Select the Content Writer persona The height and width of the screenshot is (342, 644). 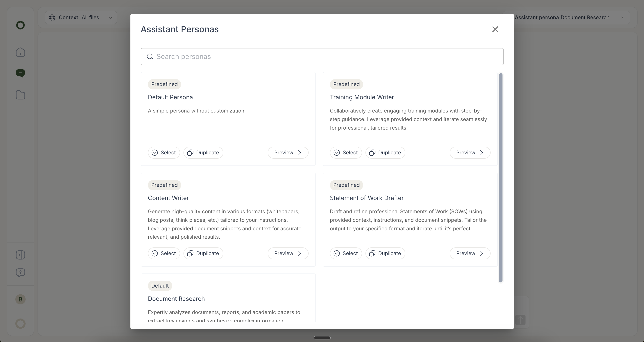click(x=164, y=253)
